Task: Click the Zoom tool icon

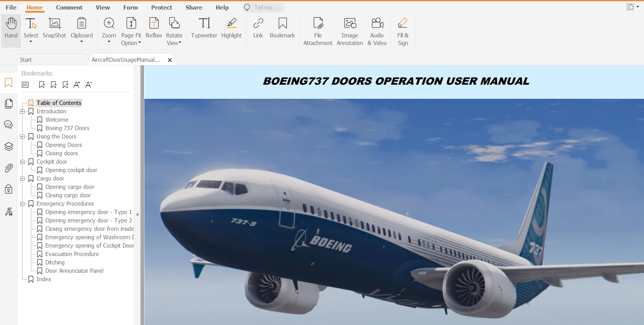Action: tap(109, 23)
